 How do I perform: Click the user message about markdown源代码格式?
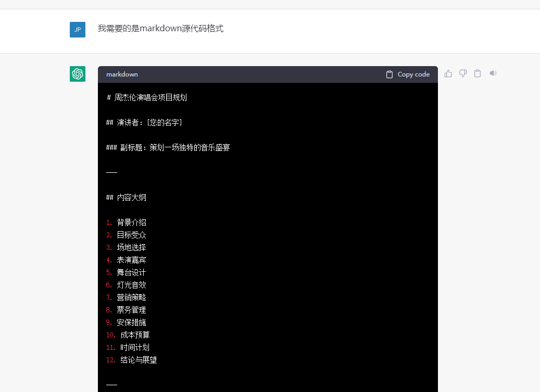160,29
